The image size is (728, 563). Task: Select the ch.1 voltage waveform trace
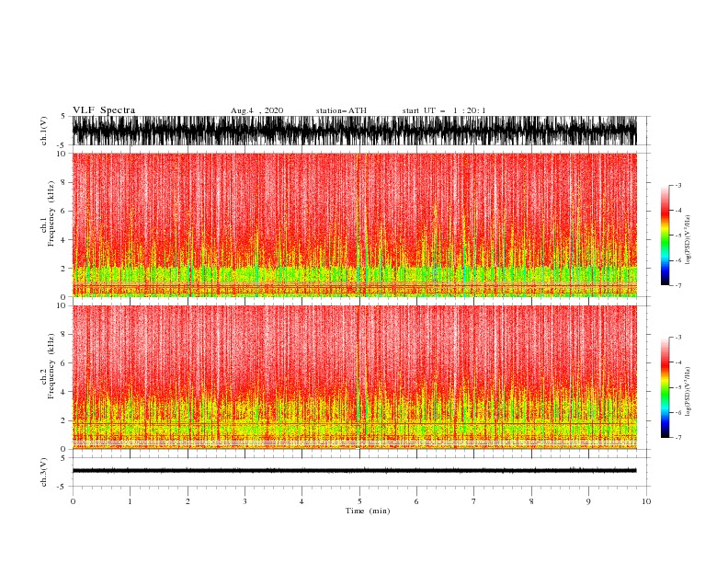[x=354, y=131]
